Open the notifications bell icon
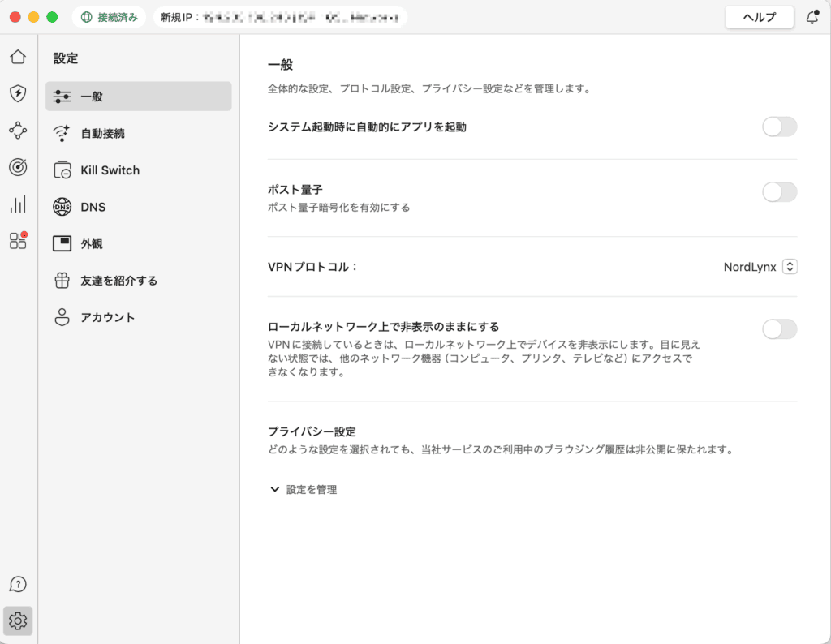 [812, 17]
